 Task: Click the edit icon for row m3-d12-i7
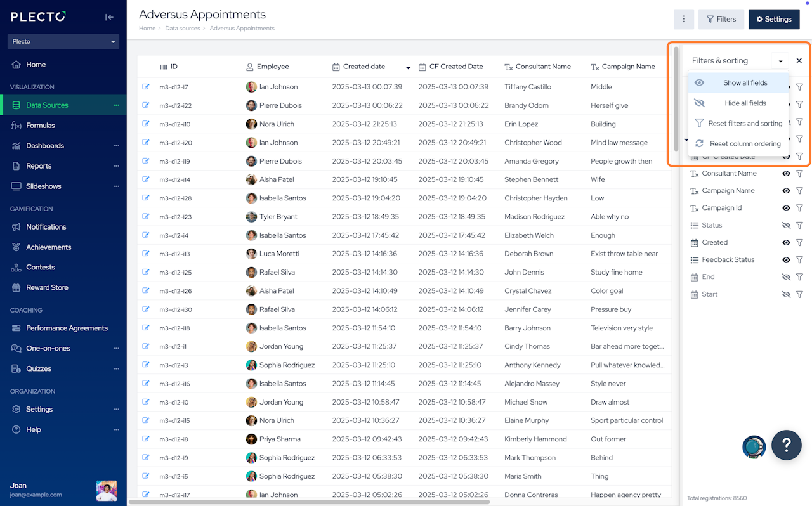[146, 86]
